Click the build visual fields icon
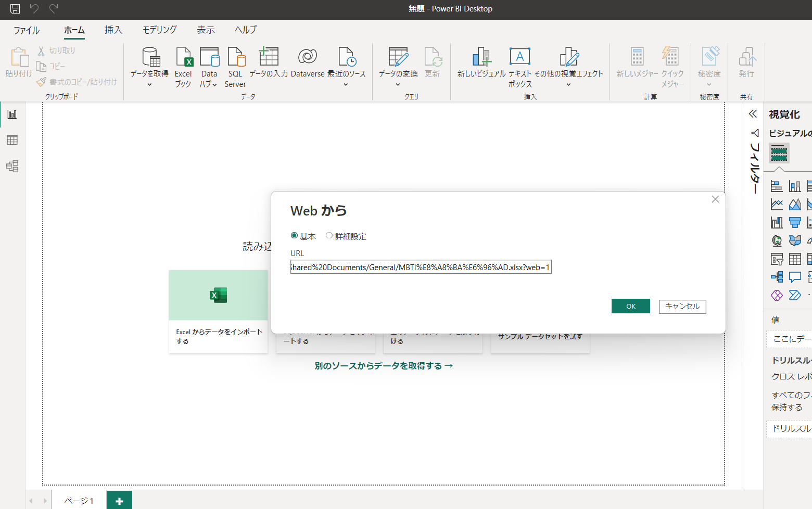This screenshot has width=812, height=509. pos(779,153)
